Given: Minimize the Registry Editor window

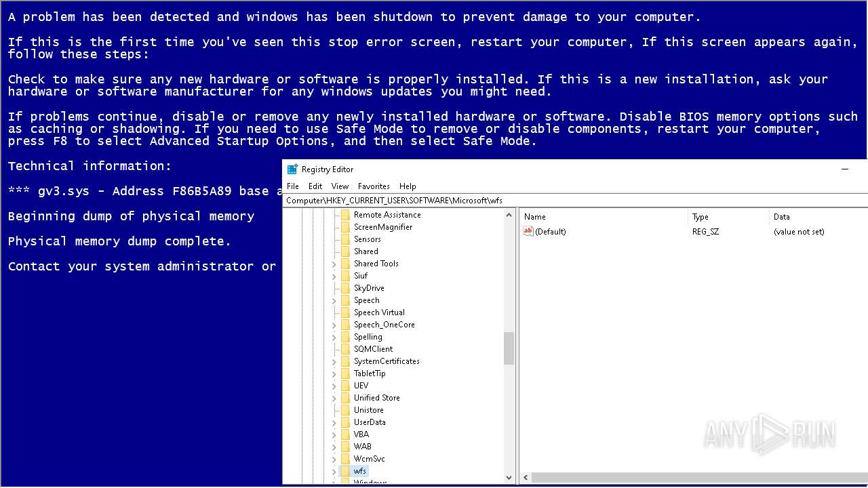Looking at the screenshot, I should (845, 169).
